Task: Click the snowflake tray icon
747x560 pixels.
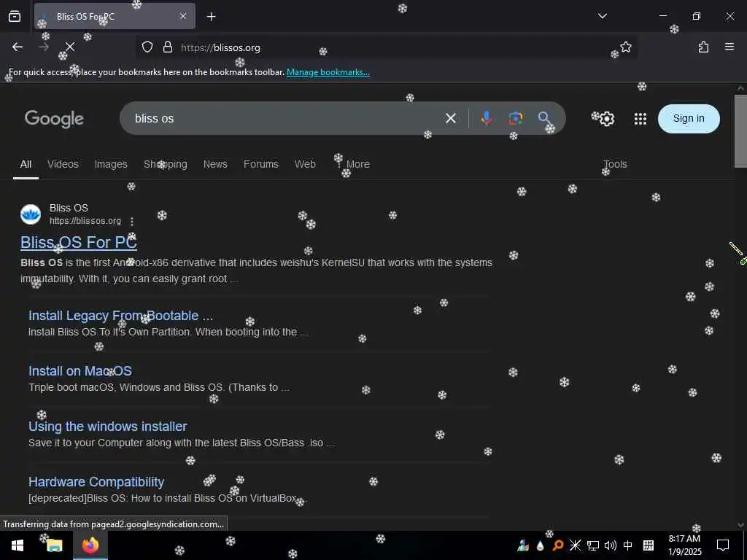Action: [575, 545]
